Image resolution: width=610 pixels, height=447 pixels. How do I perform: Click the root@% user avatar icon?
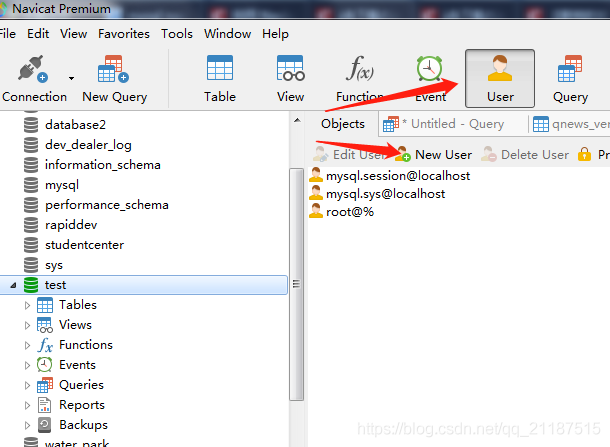316,211
